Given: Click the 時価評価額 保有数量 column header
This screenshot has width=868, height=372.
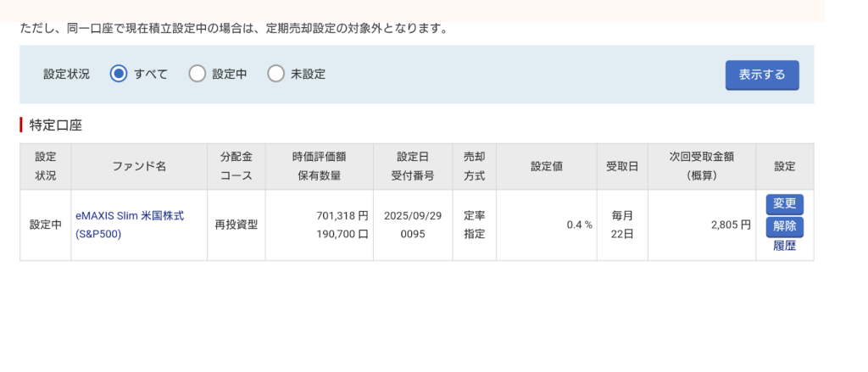Looking at the screenshot, I should (x=319, y=166).
